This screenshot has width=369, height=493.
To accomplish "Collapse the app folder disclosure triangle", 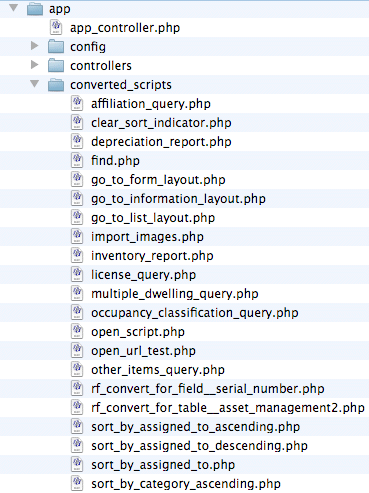I will (14, 8).
